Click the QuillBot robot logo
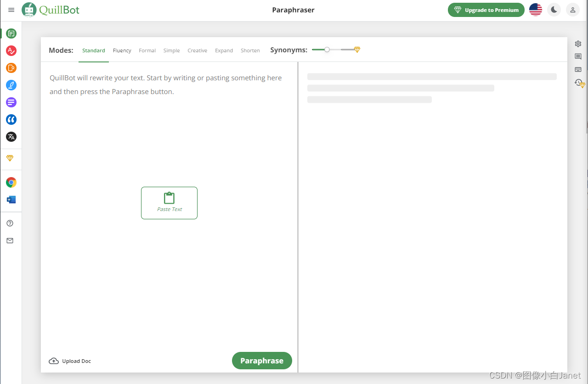 coord(29,10)
